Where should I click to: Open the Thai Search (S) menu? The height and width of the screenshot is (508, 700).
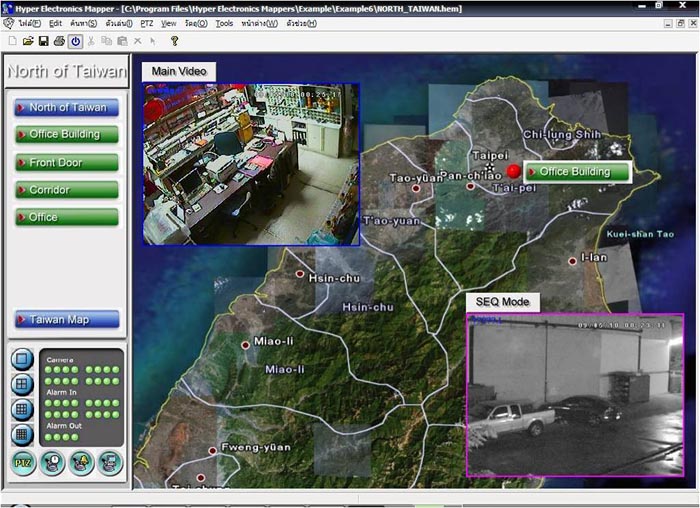point(83,23)
